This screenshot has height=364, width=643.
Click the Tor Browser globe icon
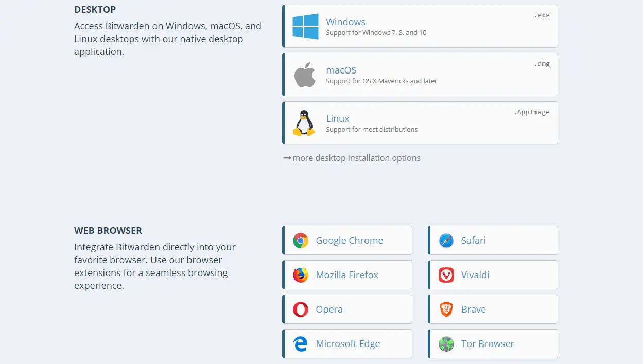tap(446, 344)
